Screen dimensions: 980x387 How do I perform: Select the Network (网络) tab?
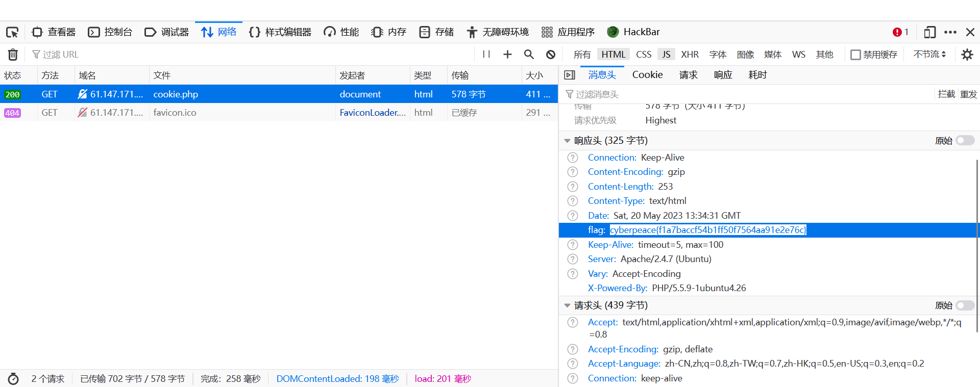point(218,32)
